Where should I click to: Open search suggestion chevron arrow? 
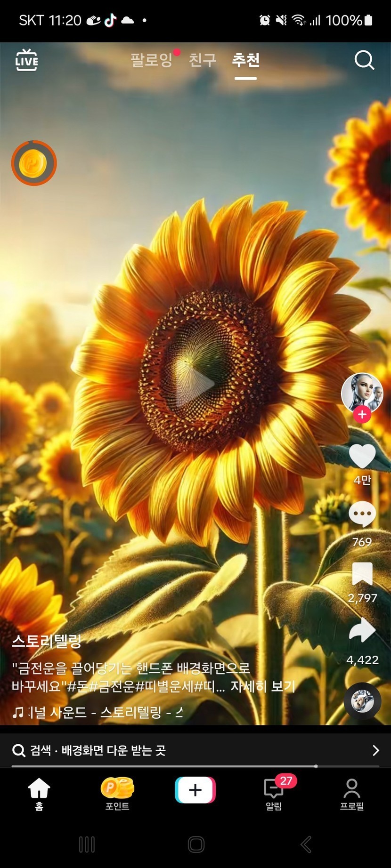(375, 750)
